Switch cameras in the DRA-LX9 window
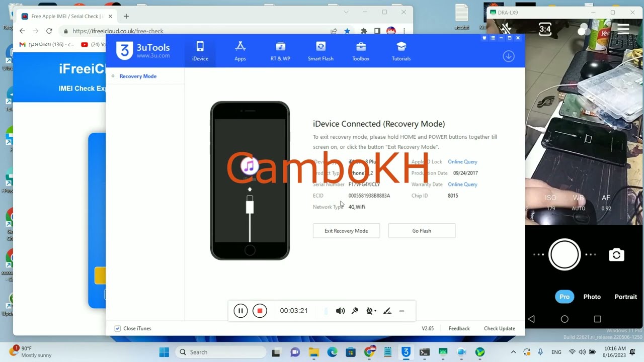This screenshot has height=362, width=644. click(x=616, y=255)
